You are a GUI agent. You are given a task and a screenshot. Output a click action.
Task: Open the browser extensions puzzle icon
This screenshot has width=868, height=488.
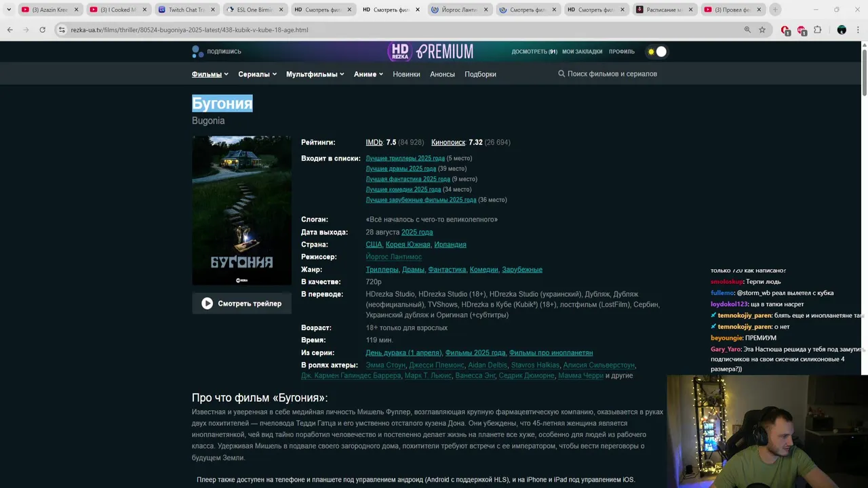[x=818, y=30]
